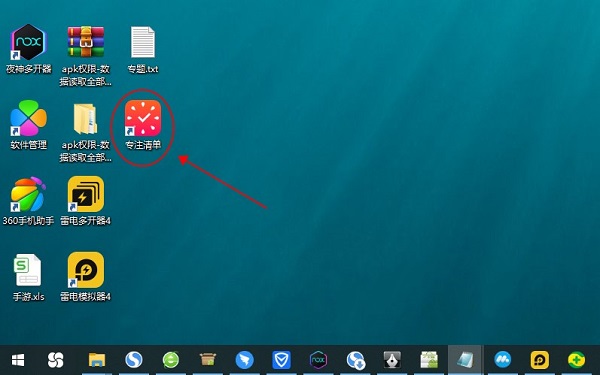Open the pen nib taskbar application
Viewport: 600px width, 375px height.
[392, 360]
